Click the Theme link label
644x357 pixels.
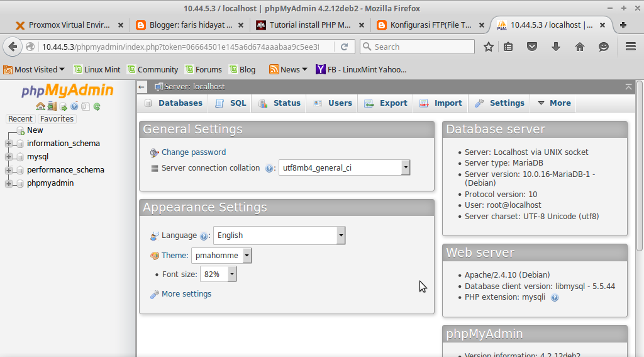tap(175, 256)
